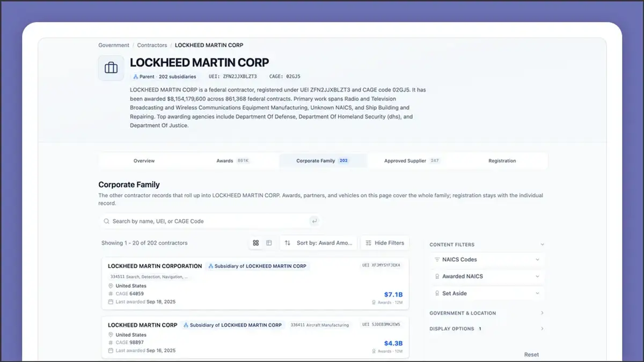Switch to table list view
Screen dimensions: 644x362
[269, 243]
